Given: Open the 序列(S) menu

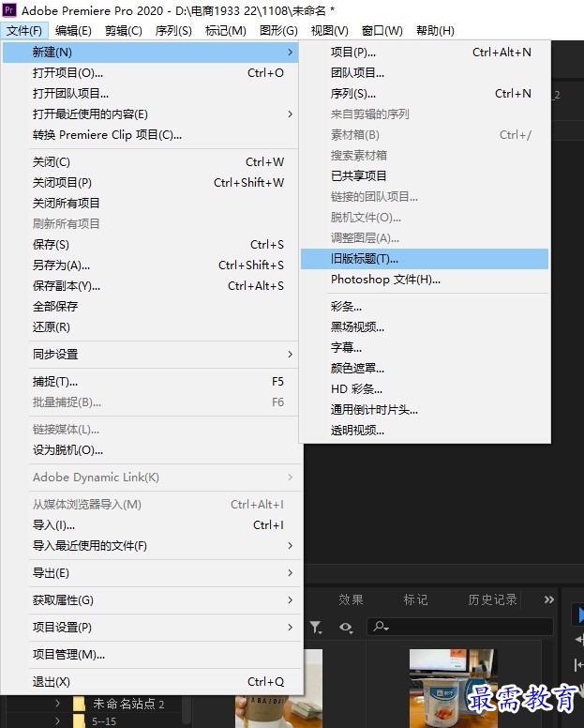Looking at the screenshot, I should (173, 31).
